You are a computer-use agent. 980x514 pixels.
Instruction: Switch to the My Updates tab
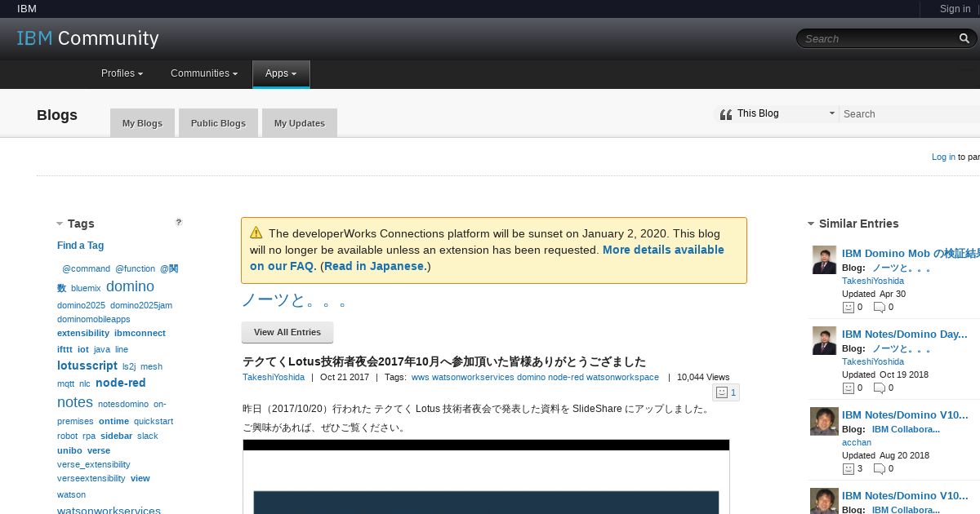[299, 123]
